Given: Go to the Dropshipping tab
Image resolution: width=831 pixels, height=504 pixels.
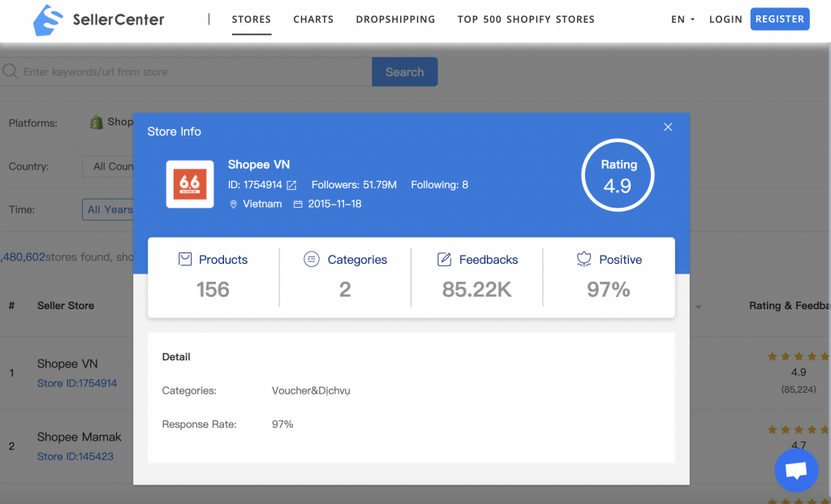Looking at the screenshot, I should coord(395,19).
